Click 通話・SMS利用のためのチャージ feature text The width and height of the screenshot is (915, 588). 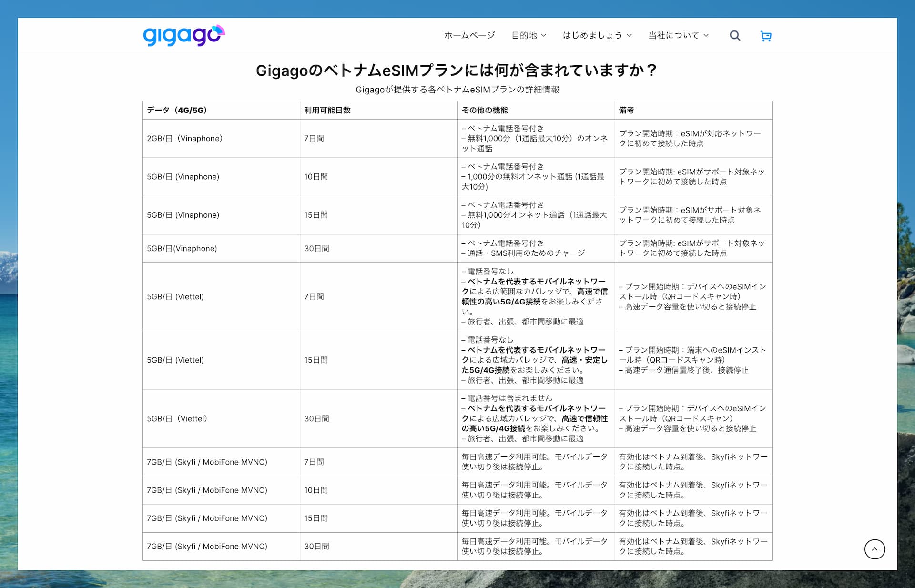click(526, 253)
